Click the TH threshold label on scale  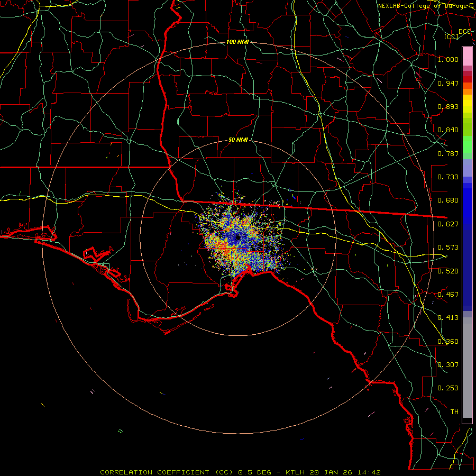[x=454, y=412]
